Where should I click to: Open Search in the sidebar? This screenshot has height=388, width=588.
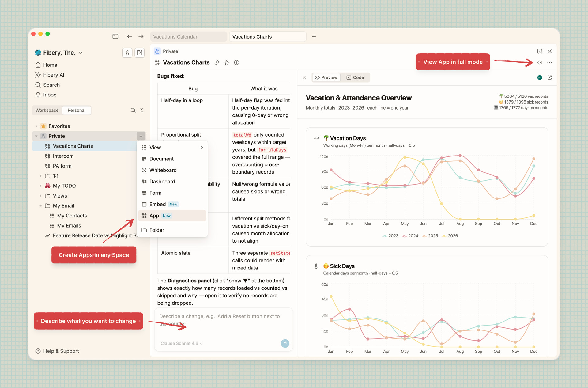(51, 85)
